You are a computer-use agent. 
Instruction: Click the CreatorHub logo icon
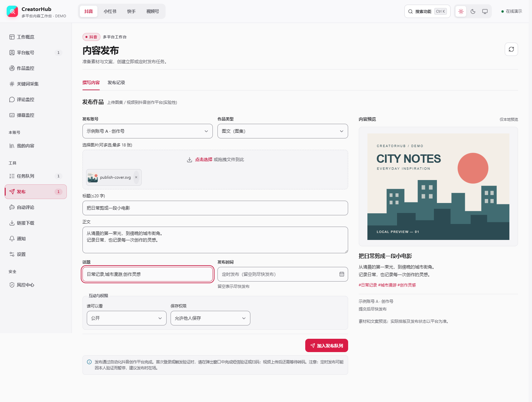point(12,11)
